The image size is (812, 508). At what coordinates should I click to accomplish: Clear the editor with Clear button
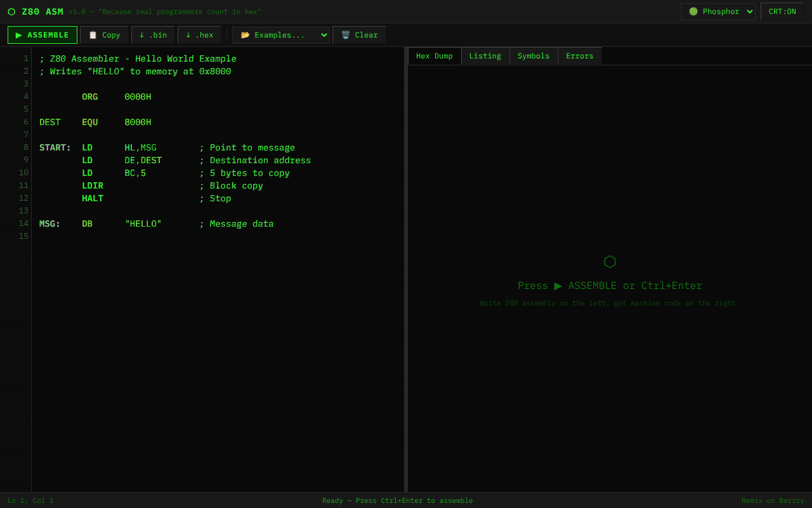(x=359, y=35)
